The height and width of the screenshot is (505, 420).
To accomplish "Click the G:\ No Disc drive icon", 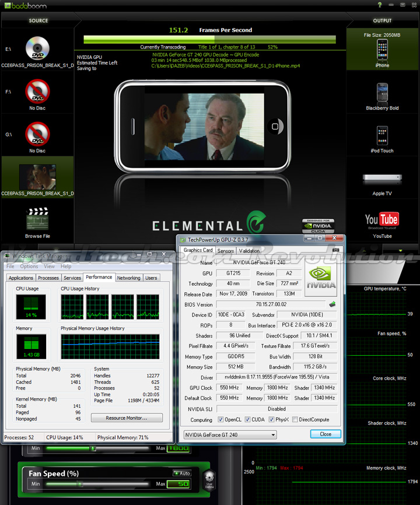I will point(38,134).
